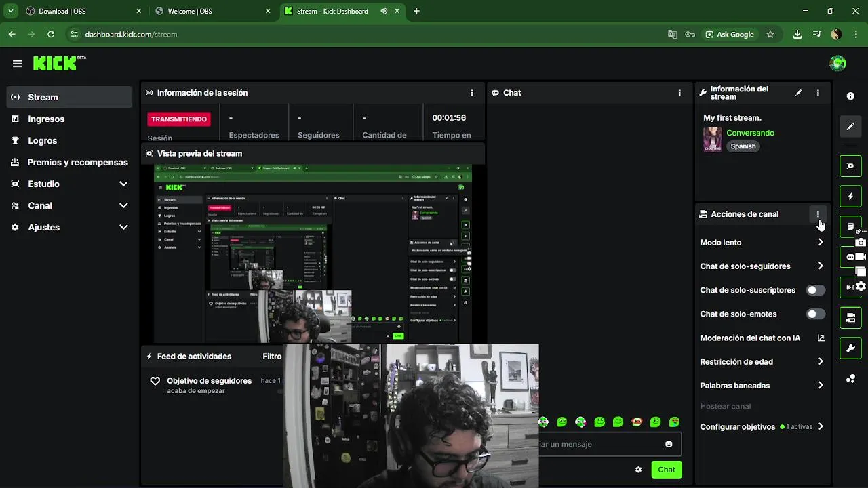Send message with the green Chat button

point(666,470)
